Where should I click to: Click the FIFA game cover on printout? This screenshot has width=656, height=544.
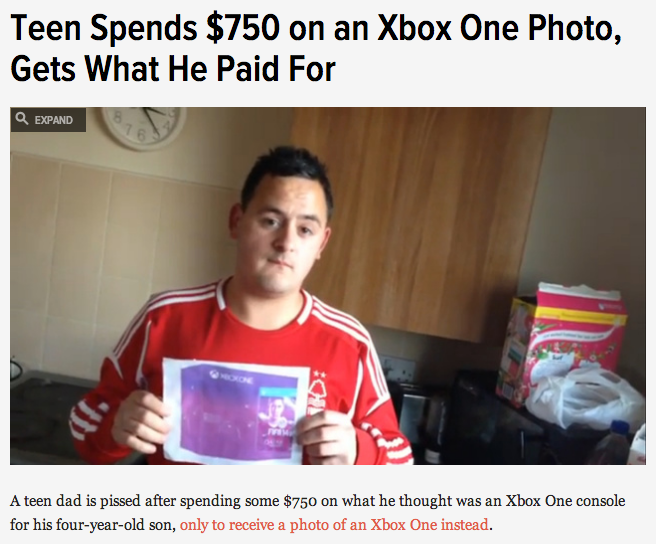click(278, 419)
